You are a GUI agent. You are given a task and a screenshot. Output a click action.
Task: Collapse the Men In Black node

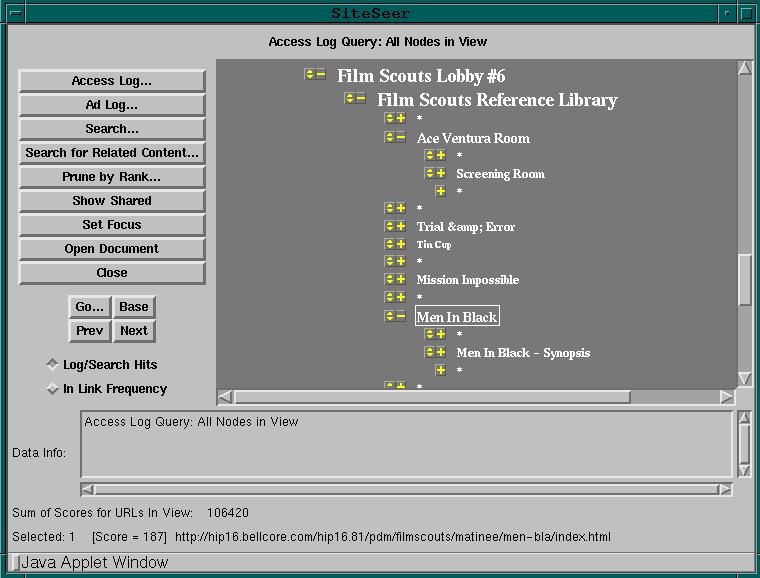click(401, 316)
